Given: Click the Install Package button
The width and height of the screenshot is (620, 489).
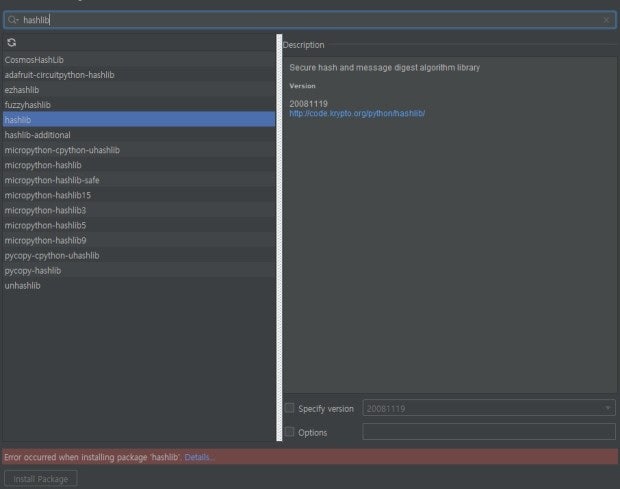Looking at the screenshot, I should click(40, 479).
